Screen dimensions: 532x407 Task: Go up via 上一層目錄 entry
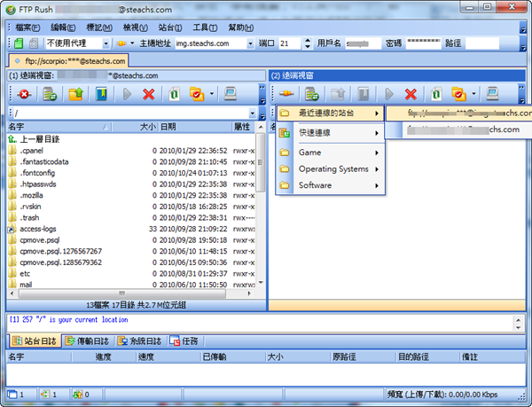click(39, 139)
